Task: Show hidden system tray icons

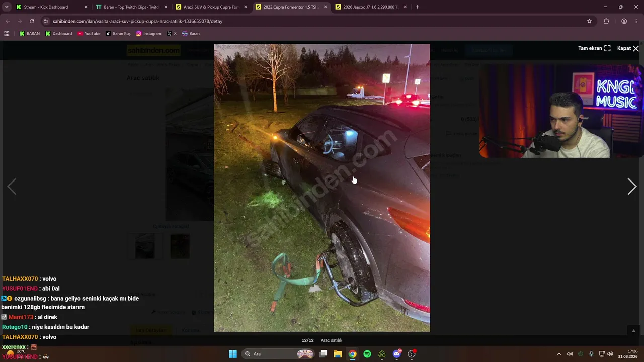Action: click(558, 354)
